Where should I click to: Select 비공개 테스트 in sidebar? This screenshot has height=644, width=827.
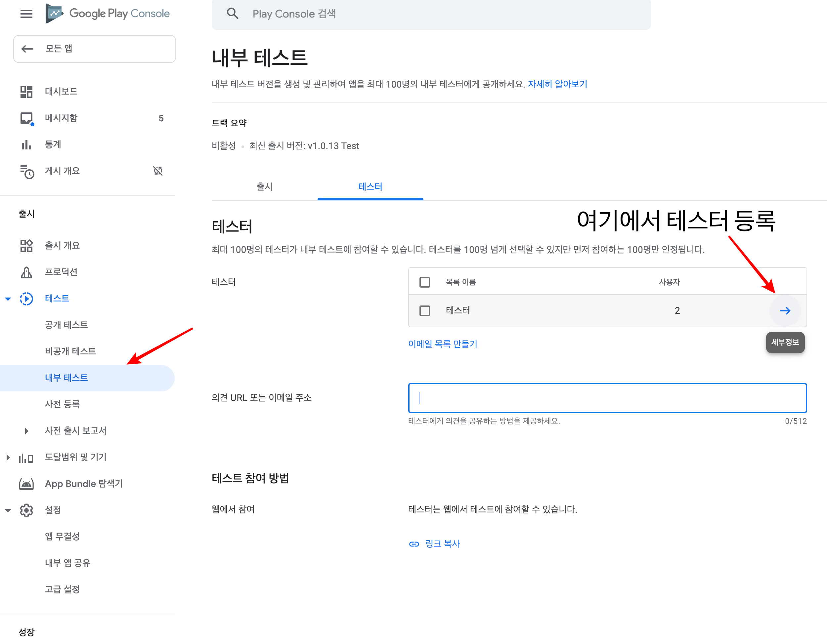(x=70, y=351)
